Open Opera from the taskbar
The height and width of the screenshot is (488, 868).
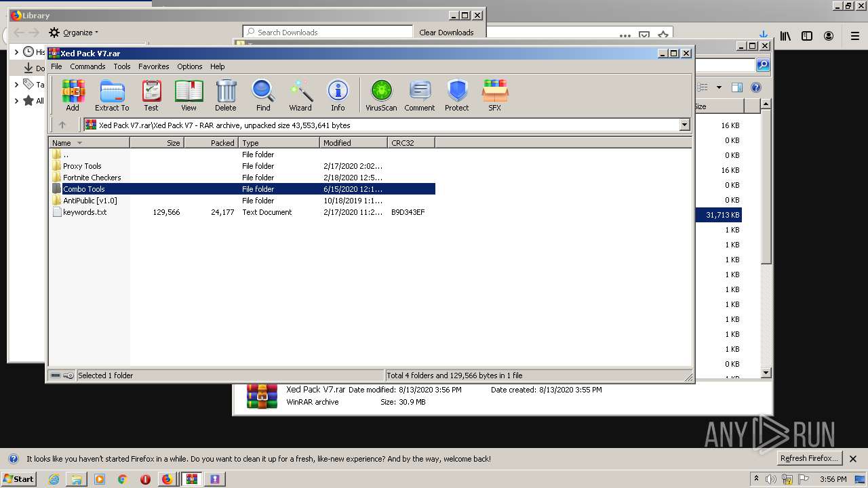click(x=145, y=479)
